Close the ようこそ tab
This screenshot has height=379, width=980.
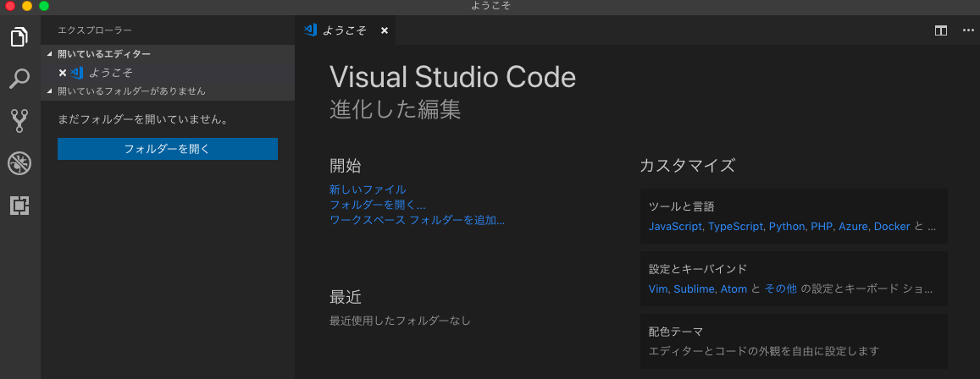click(x=385, y=30)
